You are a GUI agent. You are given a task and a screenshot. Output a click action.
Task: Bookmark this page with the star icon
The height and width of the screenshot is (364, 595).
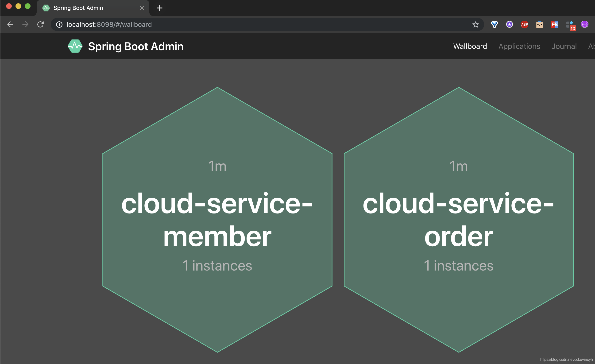pyautogui.click(x=475, y=24)
